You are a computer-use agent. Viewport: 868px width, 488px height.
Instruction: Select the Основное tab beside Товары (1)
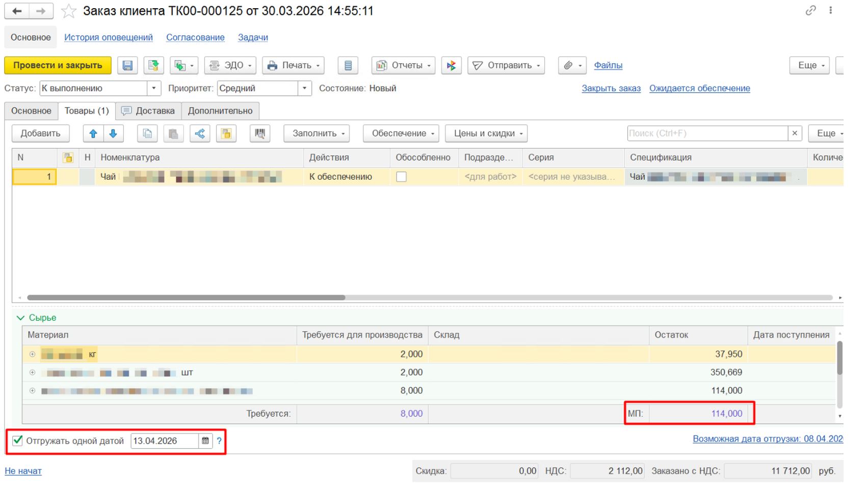coord(31,111)
